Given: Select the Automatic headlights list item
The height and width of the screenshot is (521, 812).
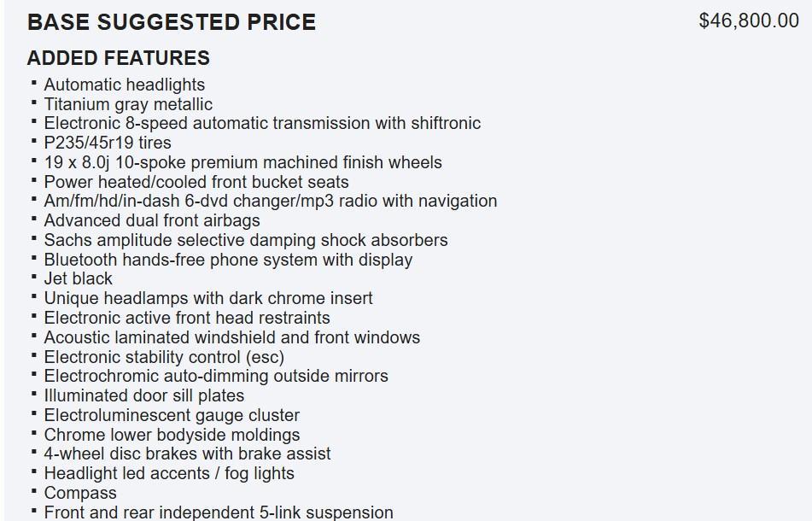Looking at the screenshot, I should pos(125,85).
